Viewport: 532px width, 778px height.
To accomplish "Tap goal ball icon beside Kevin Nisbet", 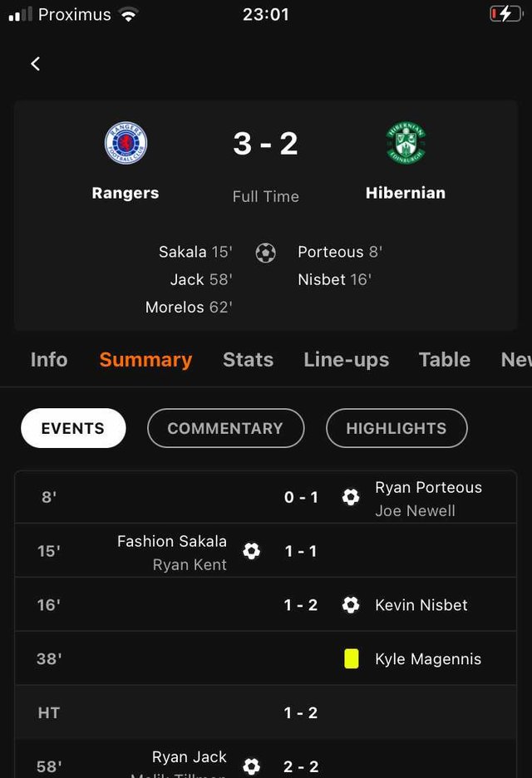I will tap(351, 605).
